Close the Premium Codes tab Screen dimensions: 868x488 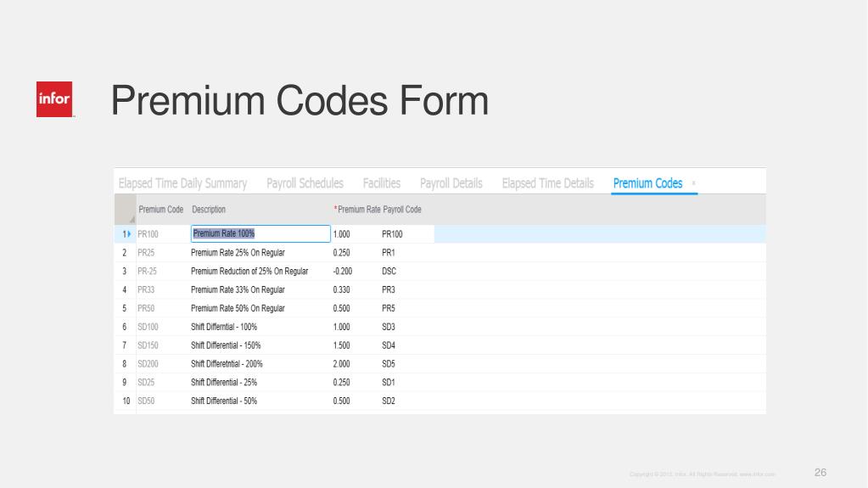(x=693, y=182)
